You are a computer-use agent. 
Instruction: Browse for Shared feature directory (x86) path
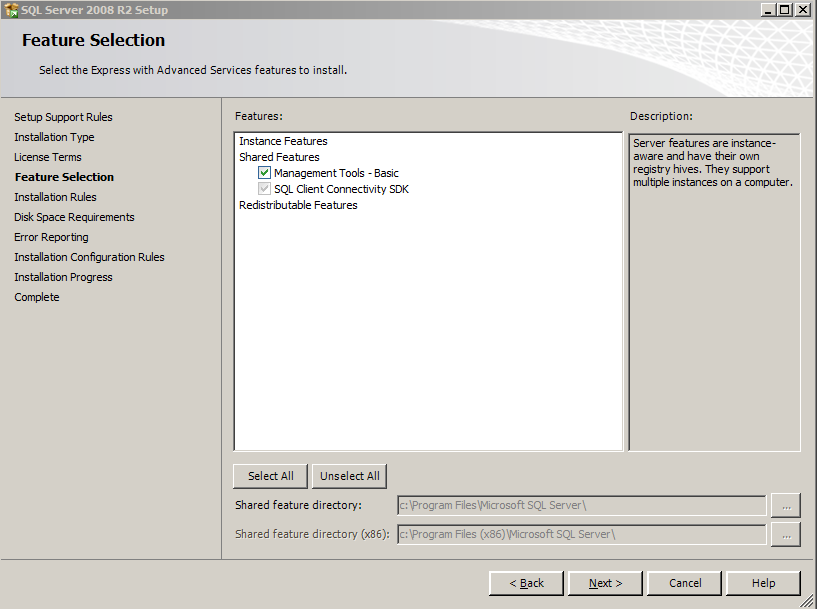coord(786,535)
